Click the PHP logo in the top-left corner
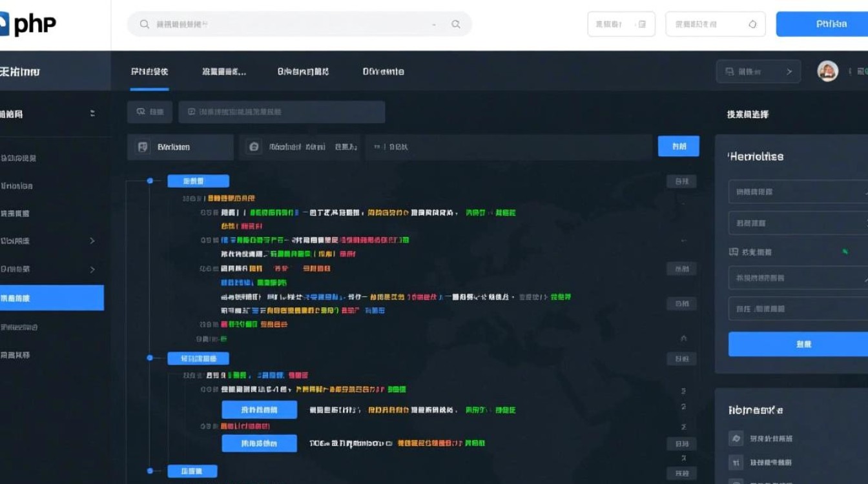 26,25
